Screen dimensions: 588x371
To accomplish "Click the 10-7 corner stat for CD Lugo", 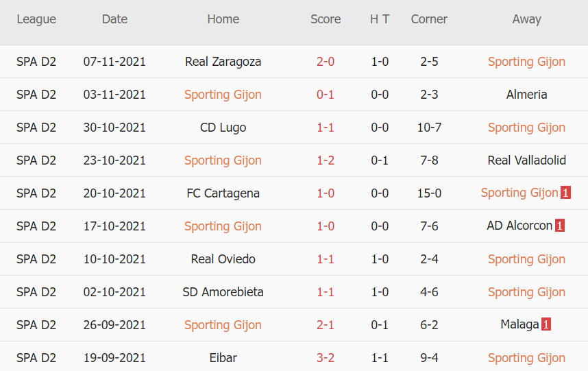I will 429,128.
